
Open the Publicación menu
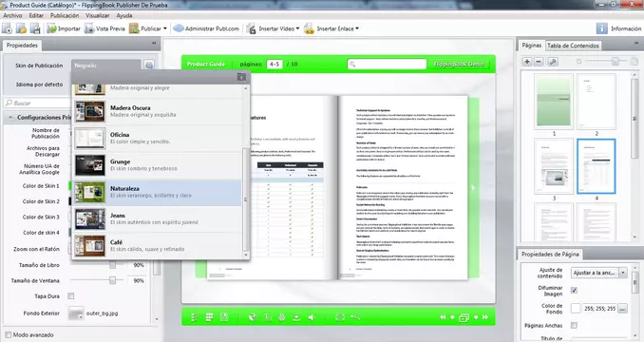point(65,15)
